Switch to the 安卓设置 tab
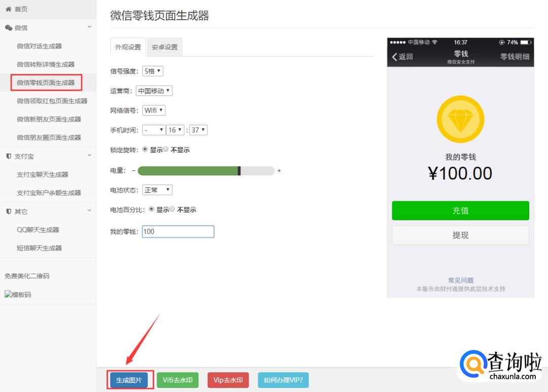 (x=164, y=47)
